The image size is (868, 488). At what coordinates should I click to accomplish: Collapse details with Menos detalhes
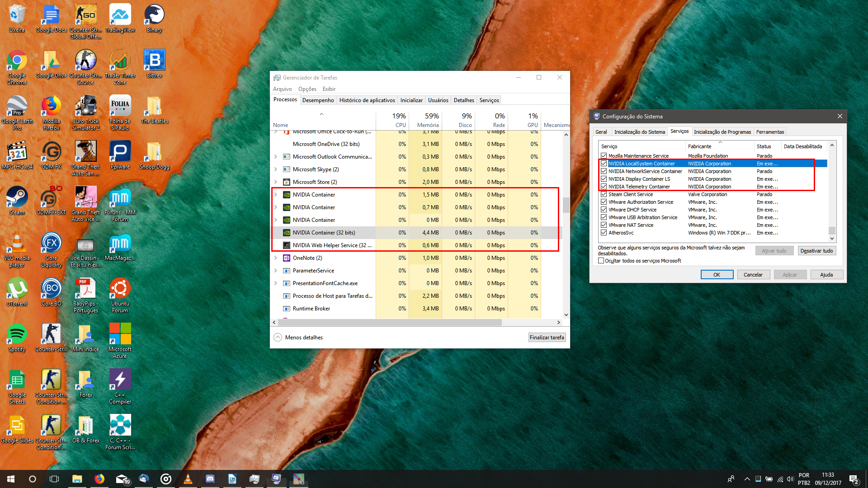298,338
